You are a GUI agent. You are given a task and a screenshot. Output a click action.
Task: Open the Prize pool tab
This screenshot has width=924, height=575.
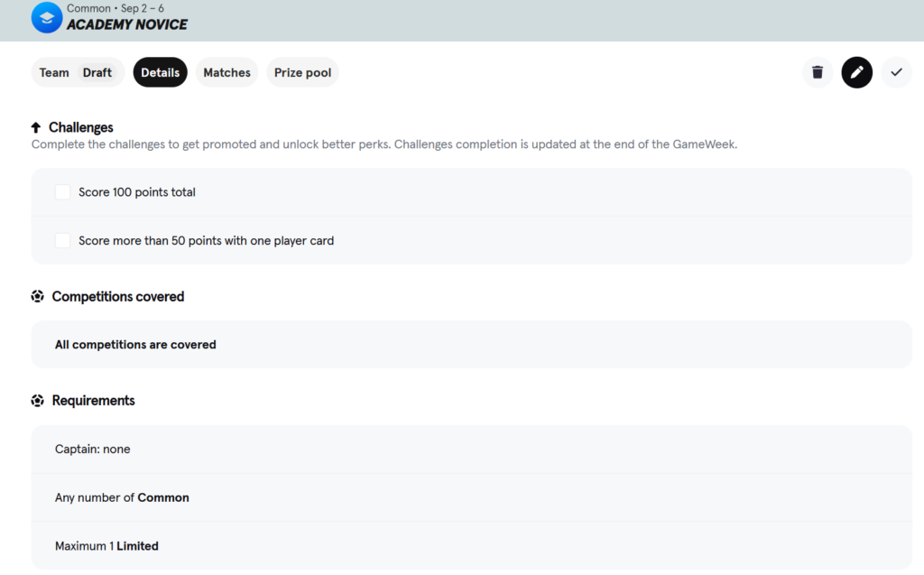(x=302, y=72)
